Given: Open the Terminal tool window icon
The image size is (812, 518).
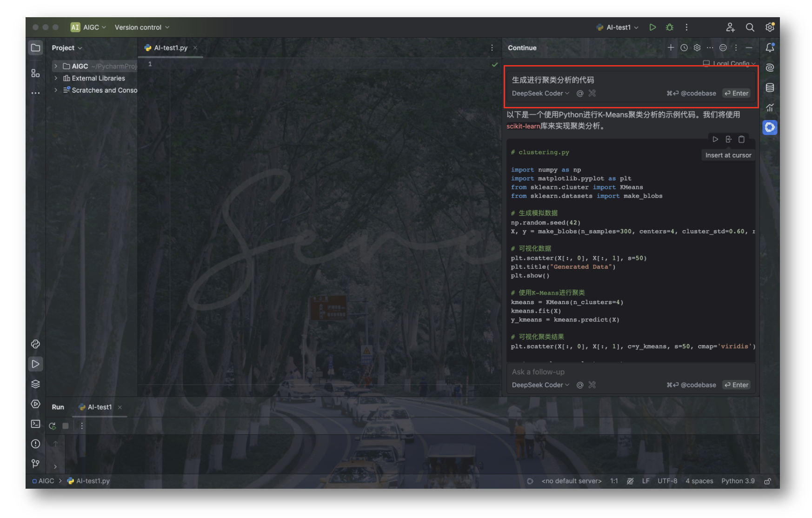Looking at the screenshot, I should (35, 424).
